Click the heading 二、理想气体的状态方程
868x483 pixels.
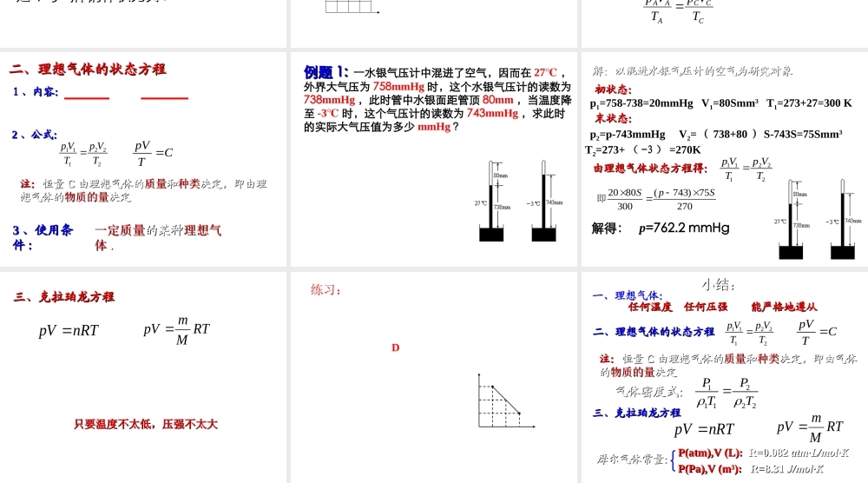click(88, 69)
